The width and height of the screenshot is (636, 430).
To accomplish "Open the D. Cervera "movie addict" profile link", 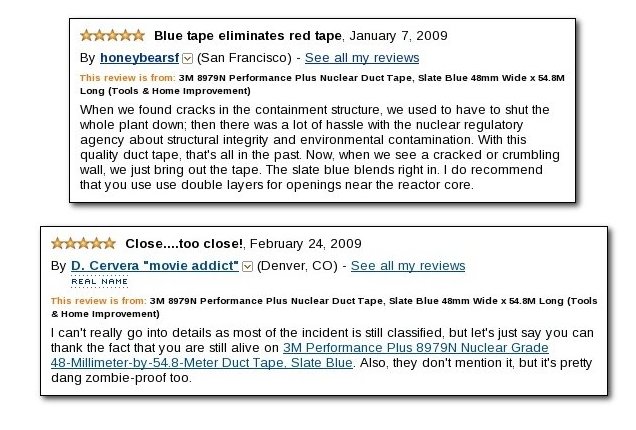I will point(155,266).
